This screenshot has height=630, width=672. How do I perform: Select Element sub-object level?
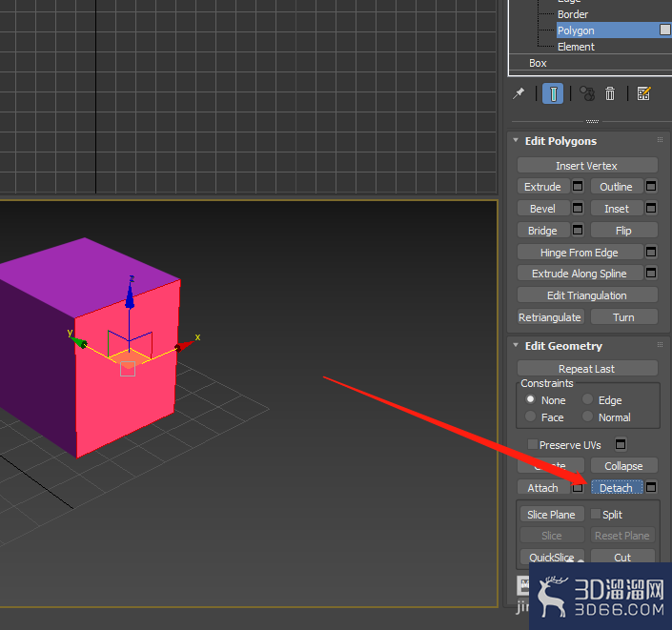tap(576, 47)
